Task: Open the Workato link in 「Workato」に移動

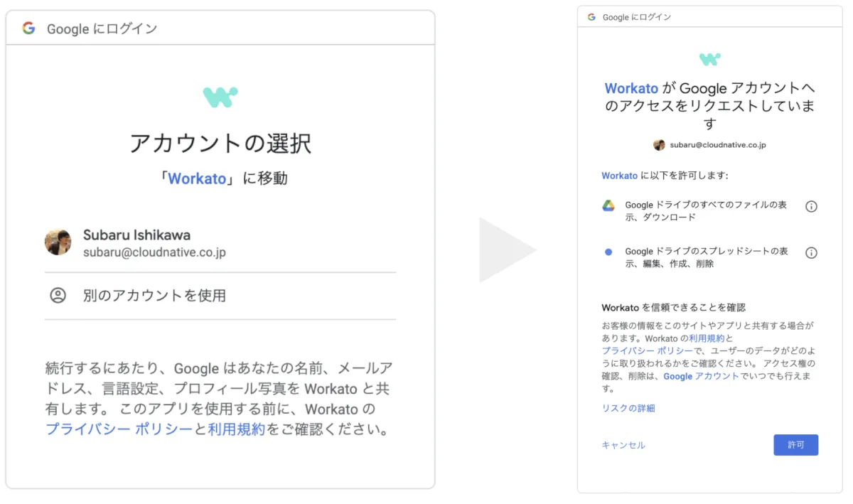Action: (x=197, y=178)
